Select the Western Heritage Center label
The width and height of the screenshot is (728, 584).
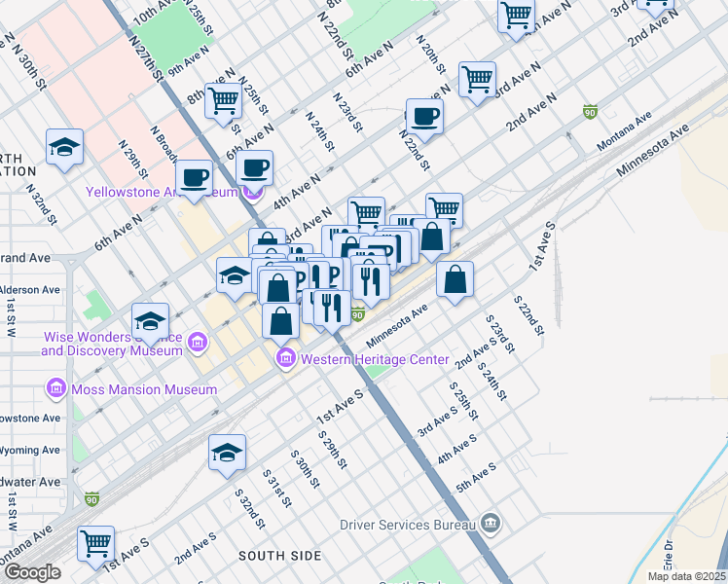pos(375,360)
